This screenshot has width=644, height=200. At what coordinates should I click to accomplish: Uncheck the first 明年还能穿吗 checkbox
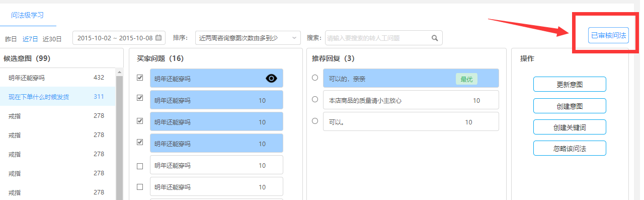tap(140, 78)
